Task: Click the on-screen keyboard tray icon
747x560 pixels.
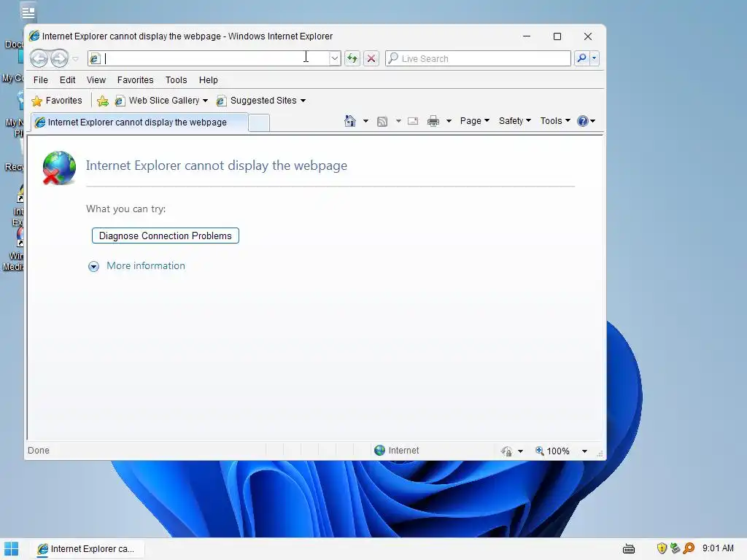Action: 629,548
